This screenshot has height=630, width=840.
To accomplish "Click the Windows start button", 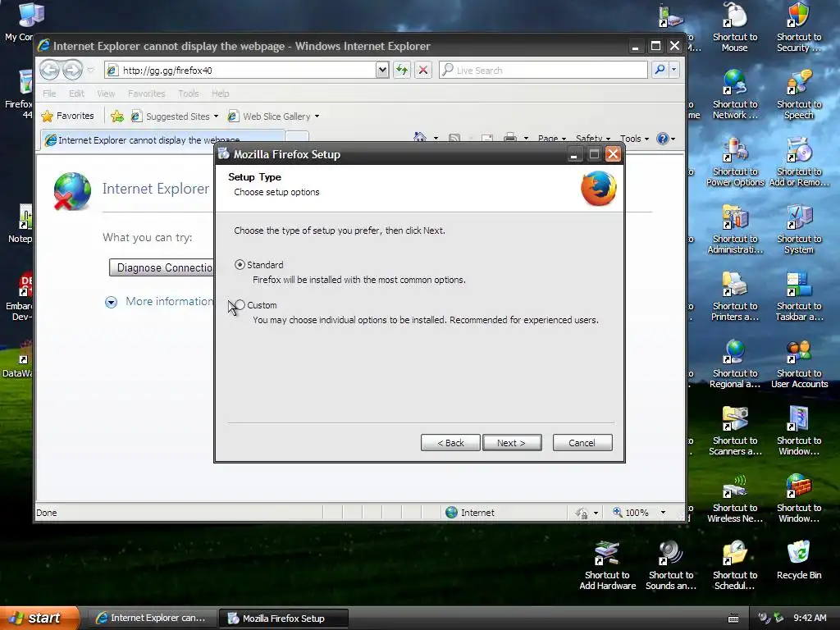I will [x=39, y=618].
